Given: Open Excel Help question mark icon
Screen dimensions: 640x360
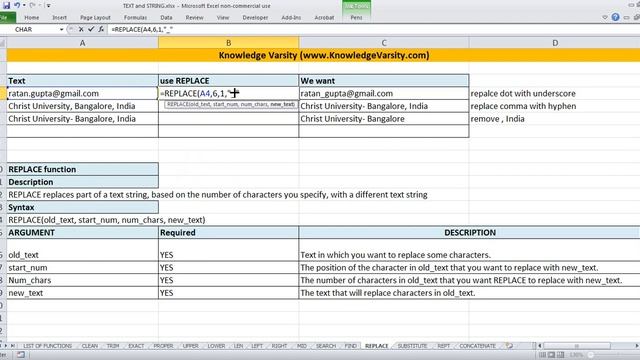Looking at the screenshot, I should click(616, 17).
